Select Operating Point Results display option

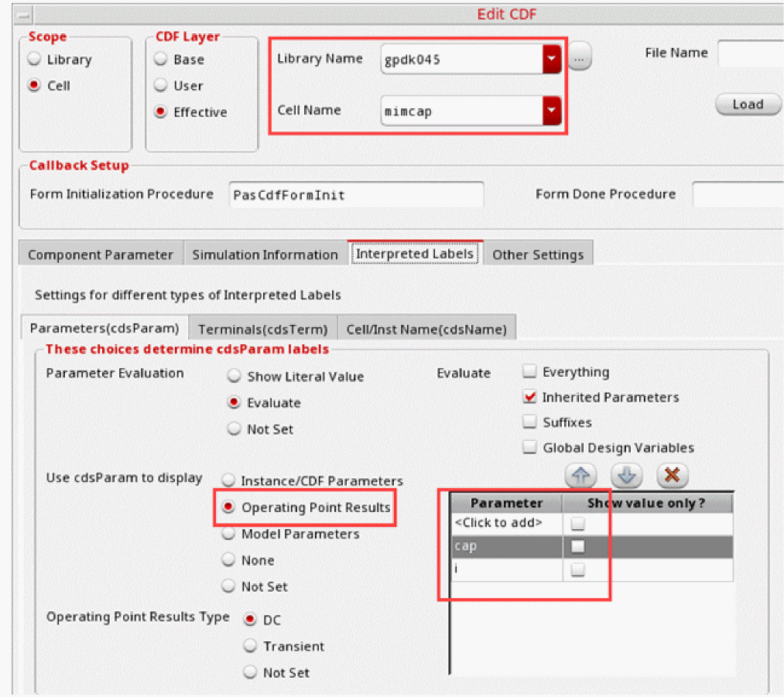(x=228, y=507)
